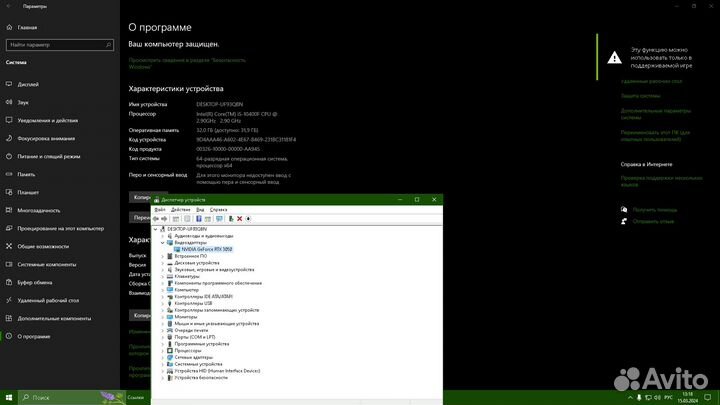Expand the Дисковые устройства category
Image resolution: width=720 pixels, height=405 pixels.
tap(163, 263)
